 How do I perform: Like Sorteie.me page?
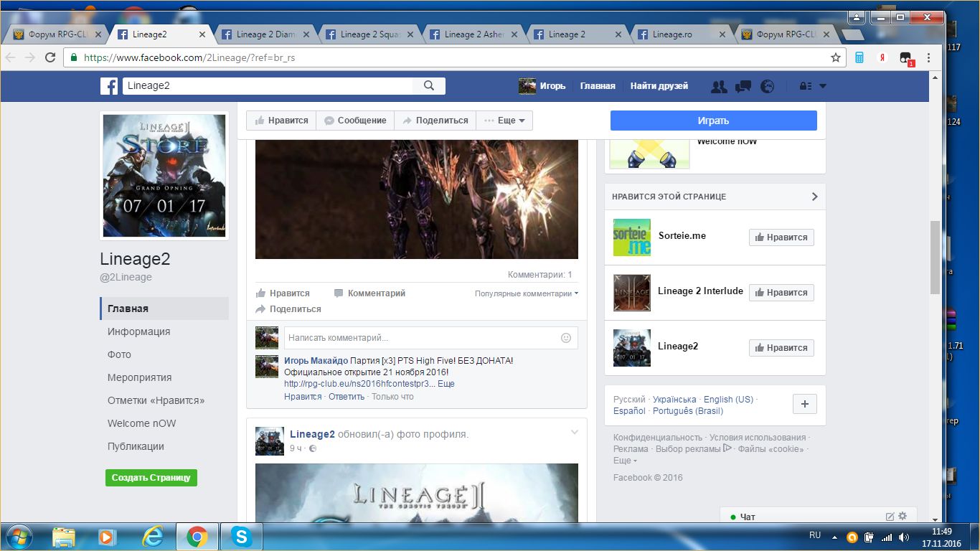(x=781, y=237)
